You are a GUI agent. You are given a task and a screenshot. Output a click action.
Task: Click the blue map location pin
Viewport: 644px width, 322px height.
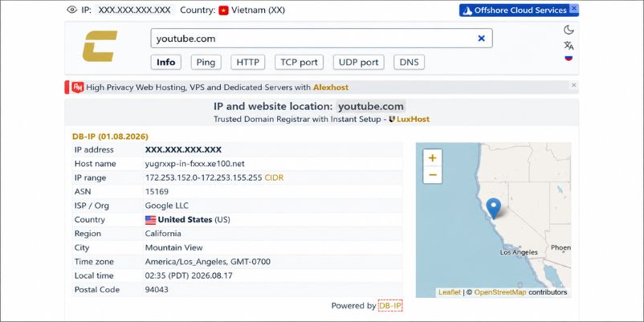tap(493, 208)
